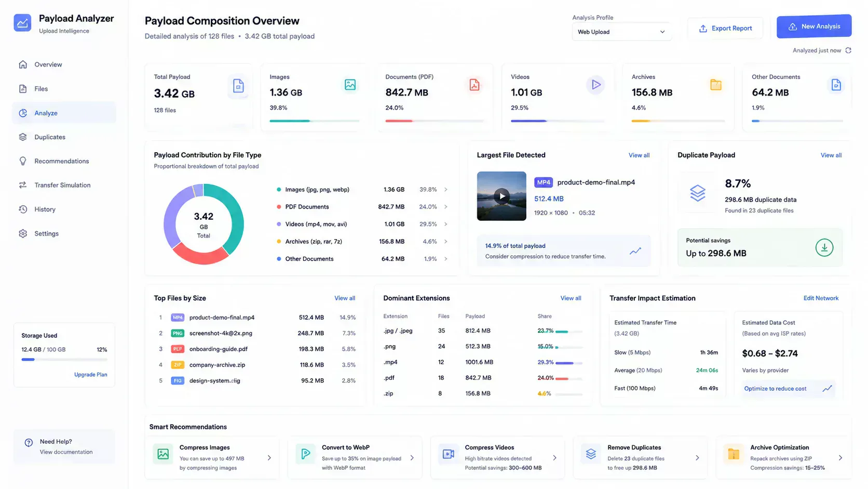The height and width of the screenshot is (489, 868).
Task: Open Convert to WebP recommendation chevron
Action: coord(412,458)
